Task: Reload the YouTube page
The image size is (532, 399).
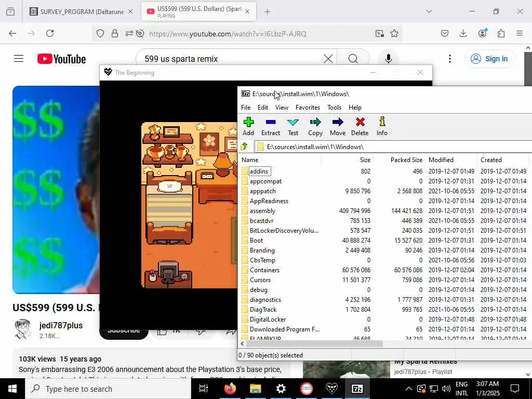Action: (50, 33)
